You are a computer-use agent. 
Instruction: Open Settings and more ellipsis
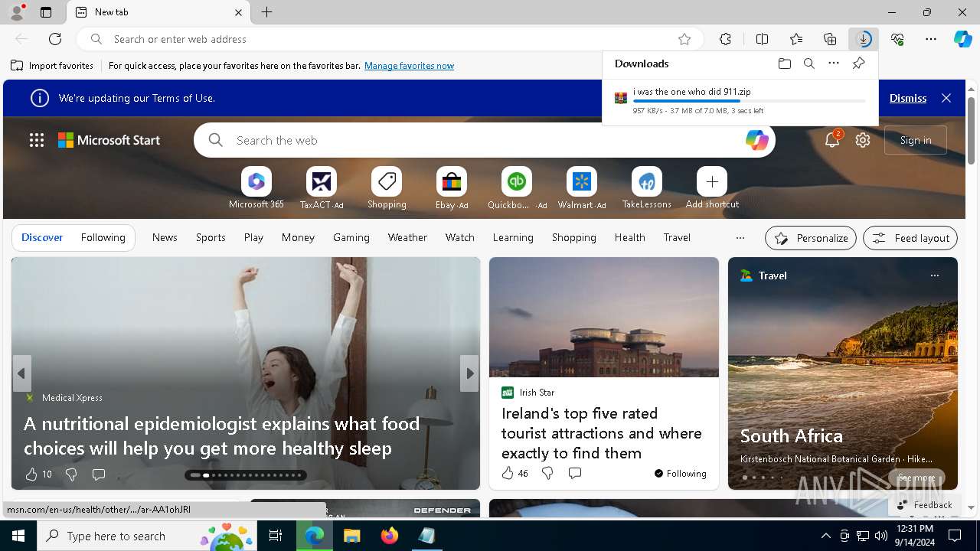[931, 39]
